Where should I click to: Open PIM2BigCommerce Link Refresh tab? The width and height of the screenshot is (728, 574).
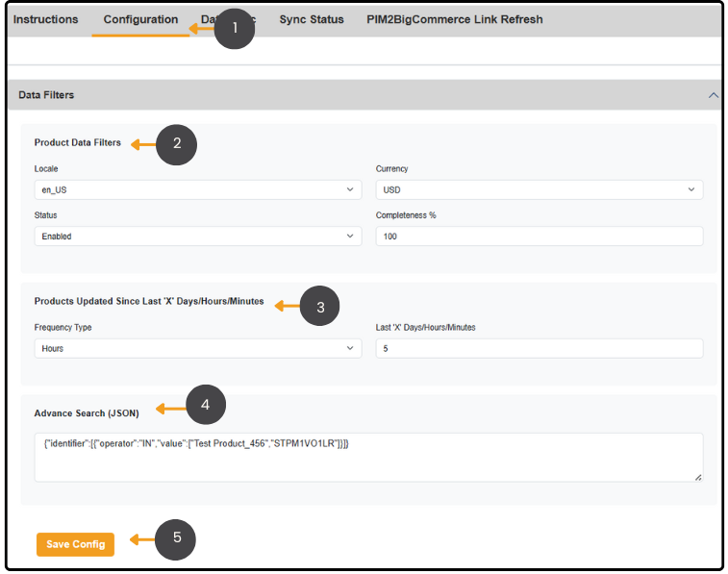[x=454, y=19]
